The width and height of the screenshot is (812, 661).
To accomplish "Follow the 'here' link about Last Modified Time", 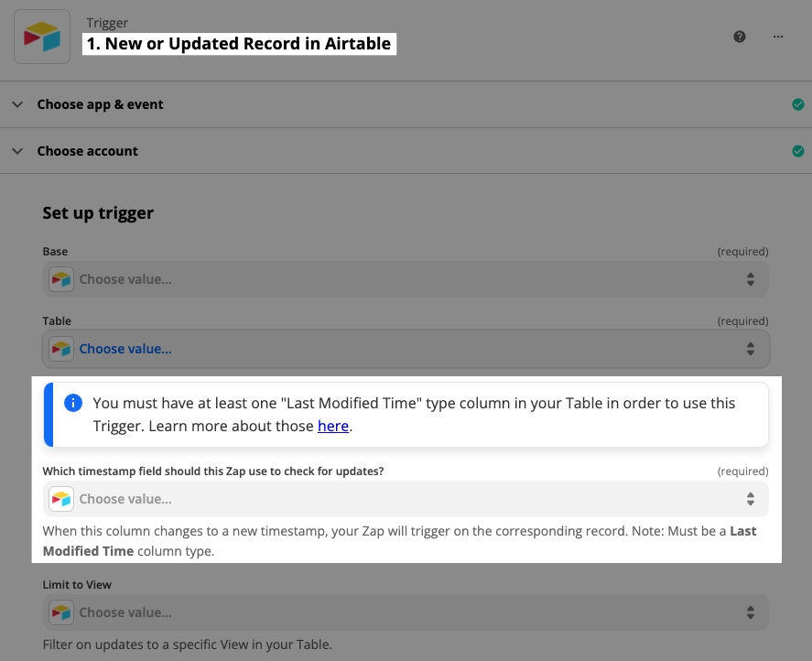I will pos(333,426).
